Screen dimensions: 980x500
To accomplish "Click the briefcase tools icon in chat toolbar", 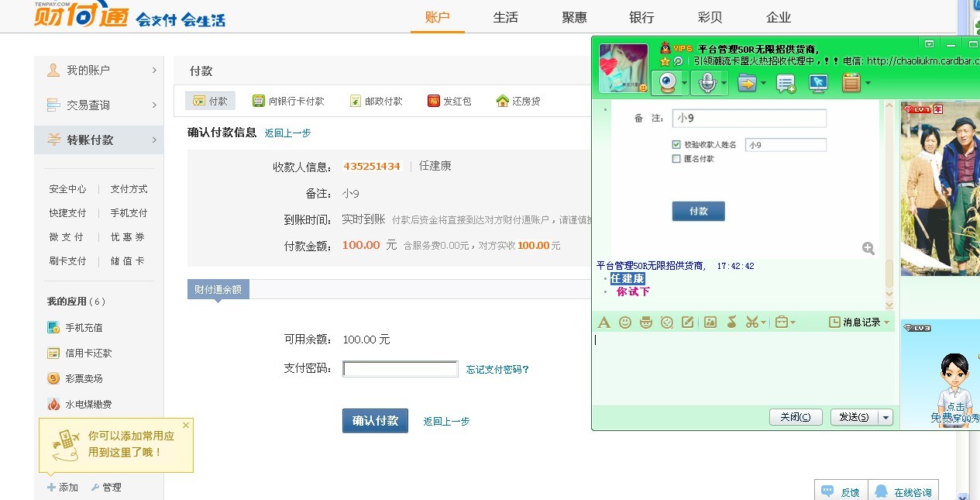I will click(x=781, y=322).
